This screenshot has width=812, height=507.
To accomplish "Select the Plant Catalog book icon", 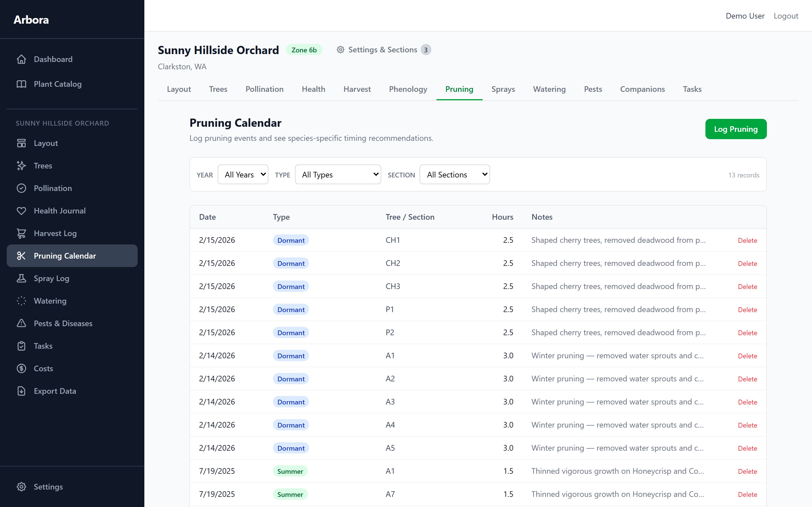I will [x=21, y=84].
